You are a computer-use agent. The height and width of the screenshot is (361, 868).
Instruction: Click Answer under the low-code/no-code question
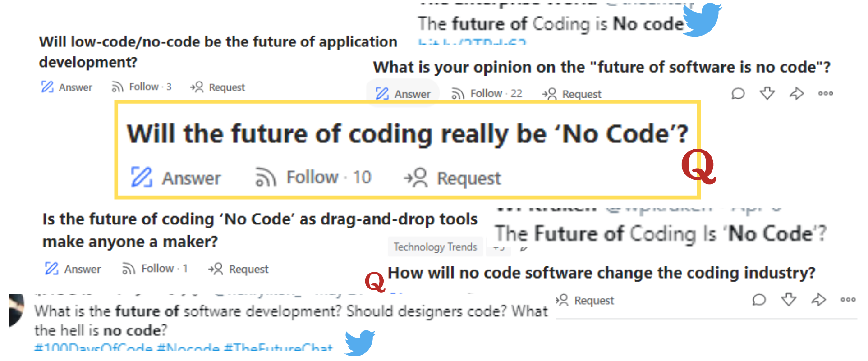(x=66, y=87)
